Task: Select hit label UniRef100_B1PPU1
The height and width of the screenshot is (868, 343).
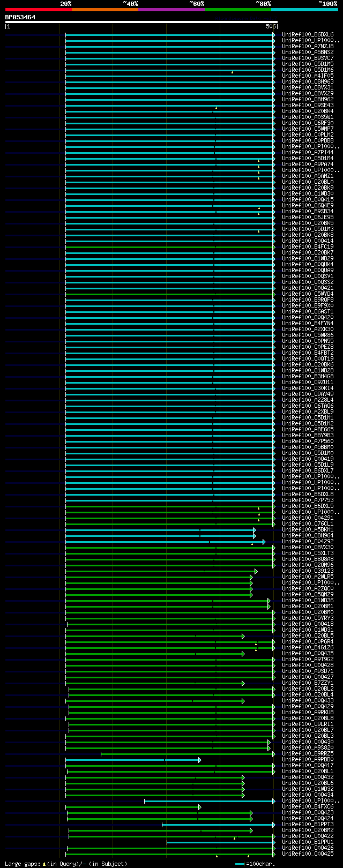Action: pos(308,842)
